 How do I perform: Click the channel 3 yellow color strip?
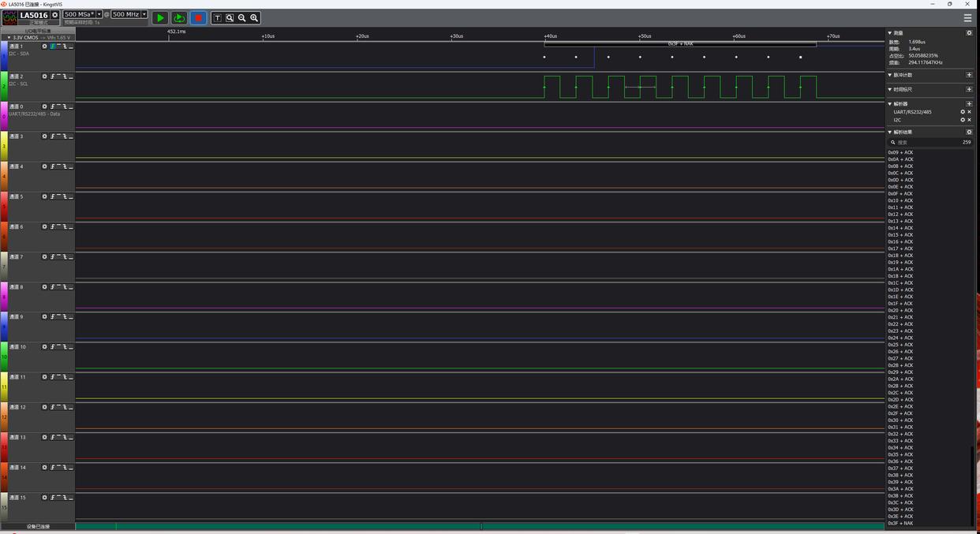click(x=4, y=146)
